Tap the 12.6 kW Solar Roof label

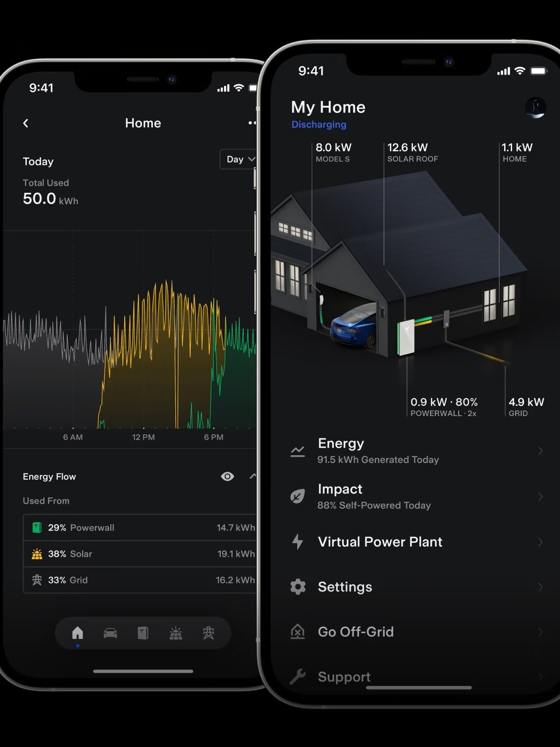412,153
